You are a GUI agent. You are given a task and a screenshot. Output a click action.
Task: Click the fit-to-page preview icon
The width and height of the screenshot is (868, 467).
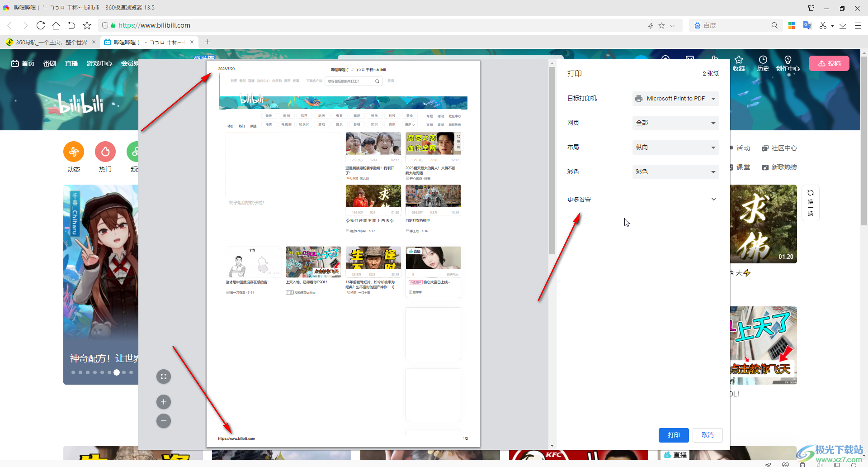pyautogui.click(x=164, y=376)
